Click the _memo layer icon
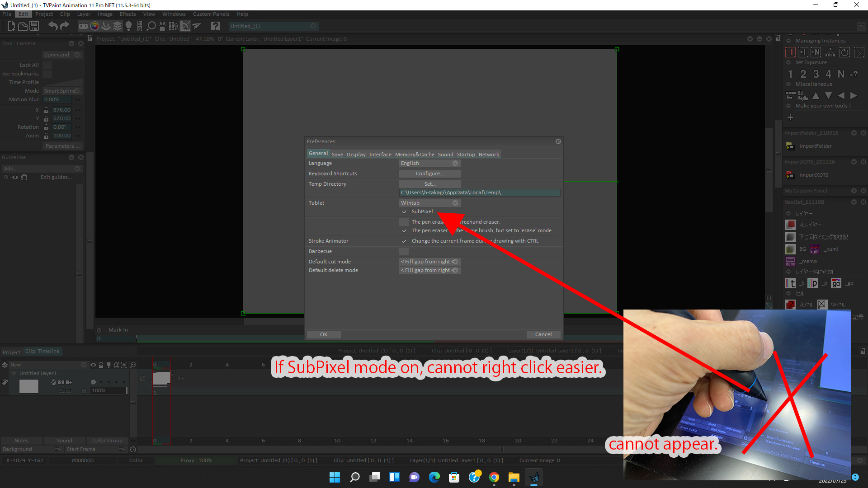This screenshot has width=868, height=488. [790, 261]
